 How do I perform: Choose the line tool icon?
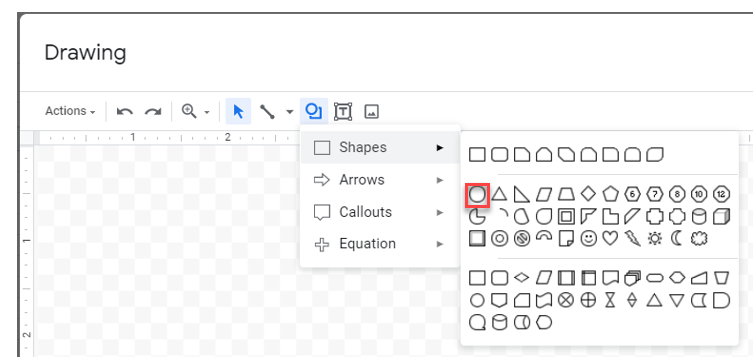point(267,111)
